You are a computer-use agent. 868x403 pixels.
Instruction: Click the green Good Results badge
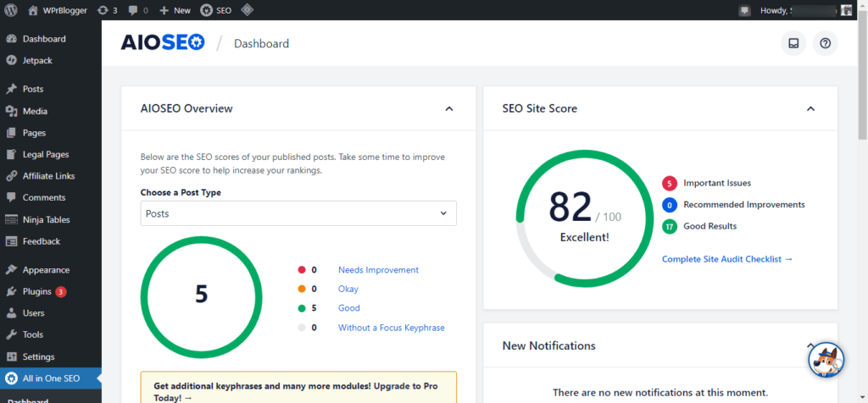click(670, 227)
